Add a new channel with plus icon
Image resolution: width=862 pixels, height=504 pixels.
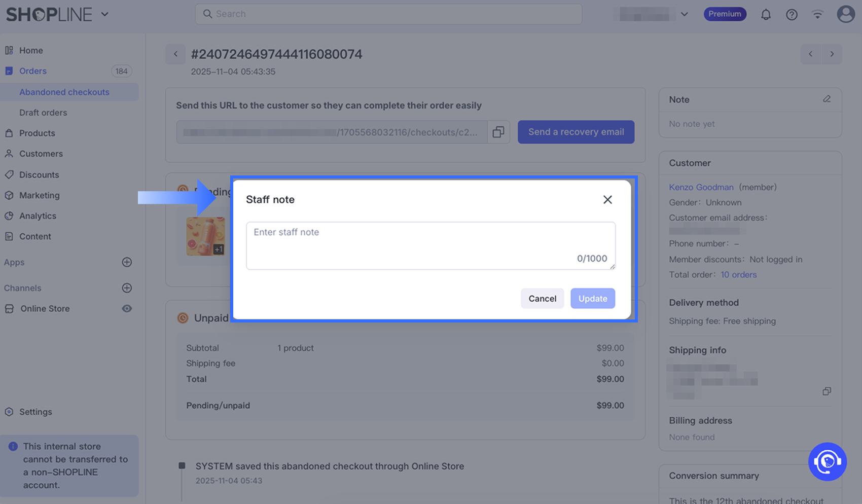pos(127,288)
